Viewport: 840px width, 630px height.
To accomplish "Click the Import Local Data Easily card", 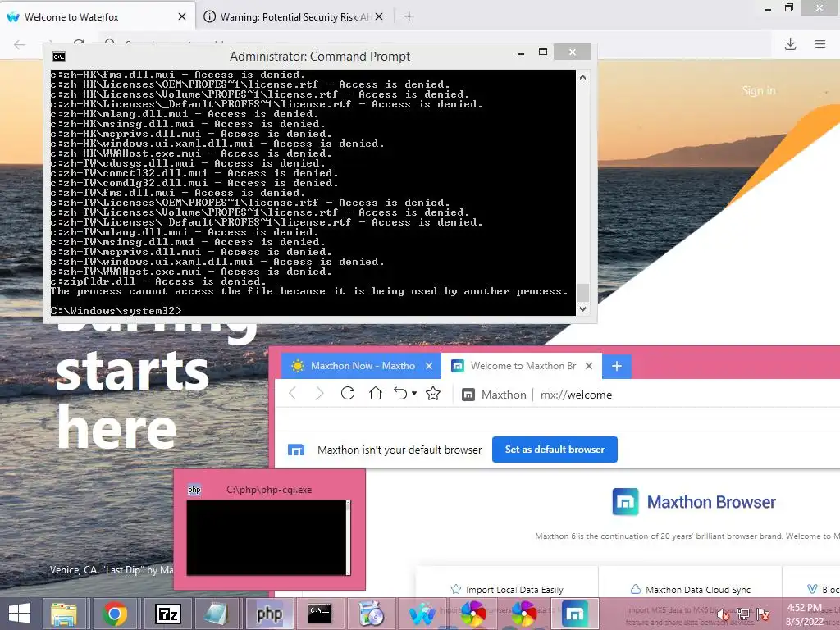I will coord(507,589).
